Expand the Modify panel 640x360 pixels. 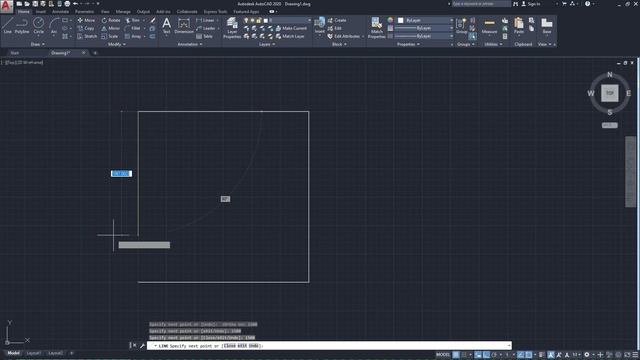pos(117,44)
